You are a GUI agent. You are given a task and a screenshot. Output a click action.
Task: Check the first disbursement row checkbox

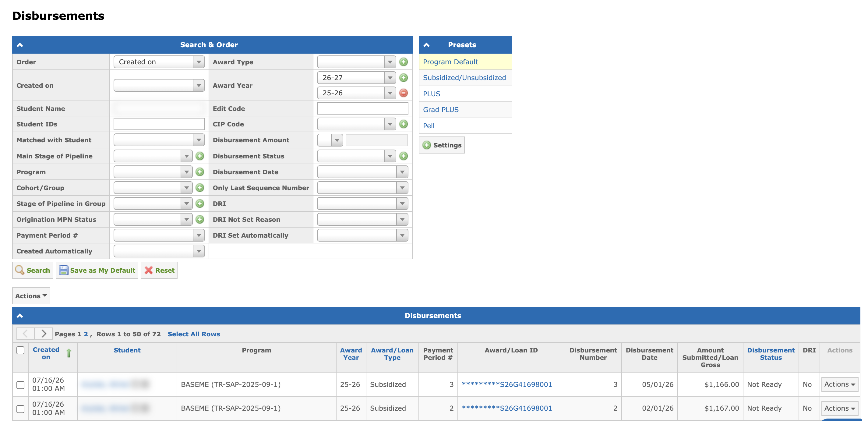coord(20,384)
